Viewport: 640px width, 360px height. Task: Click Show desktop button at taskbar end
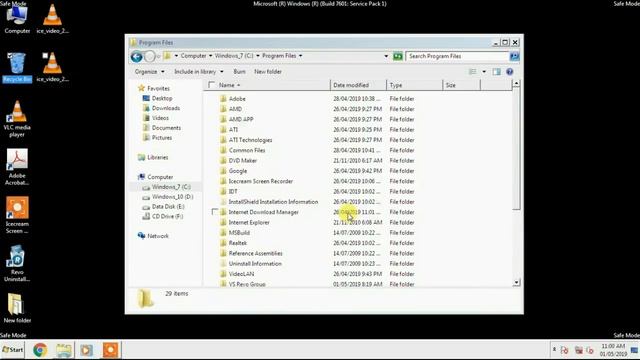click(x=635, y=350)
